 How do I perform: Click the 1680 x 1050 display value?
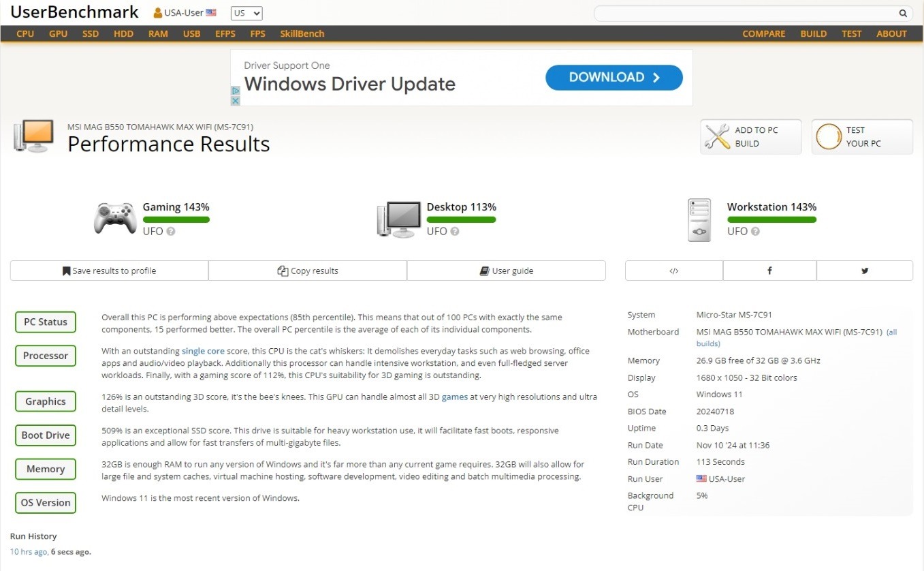(x=746, y=377)
